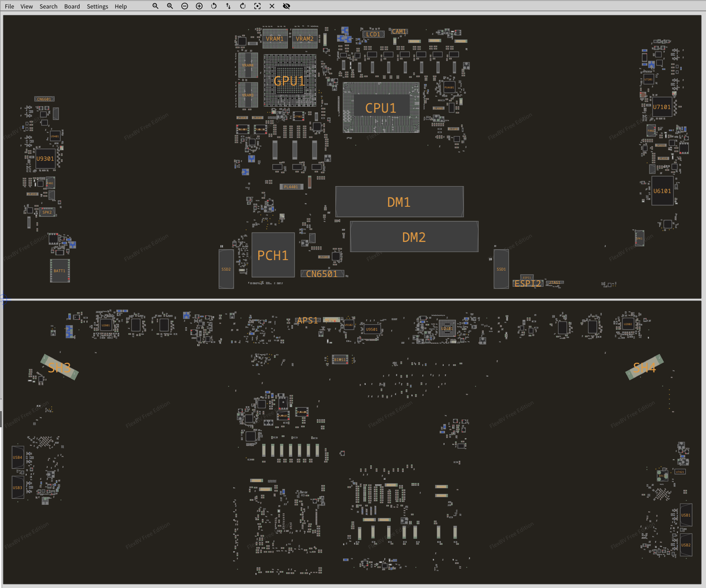Open the View menu
706x588 pixels.
[x=27, y=6]
